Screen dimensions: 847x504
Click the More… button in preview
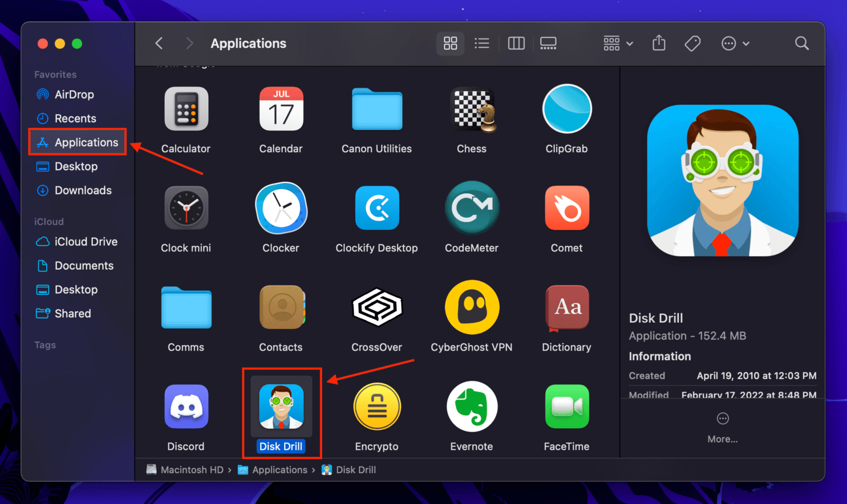(722, 427)
